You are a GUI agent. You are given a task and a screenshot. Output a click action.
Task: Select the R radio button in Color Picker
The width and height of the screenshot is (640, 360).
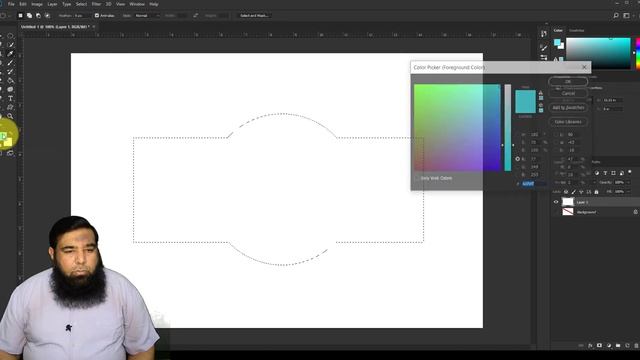(518, 159)
